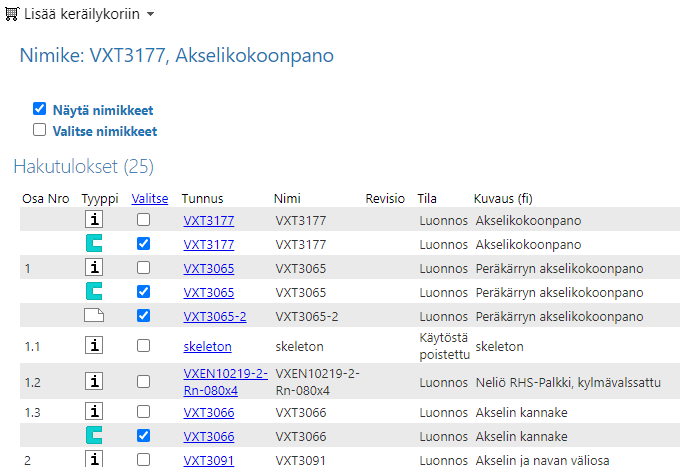Click info icon for skeleton row
683x467 pixels.
(94, 346)
